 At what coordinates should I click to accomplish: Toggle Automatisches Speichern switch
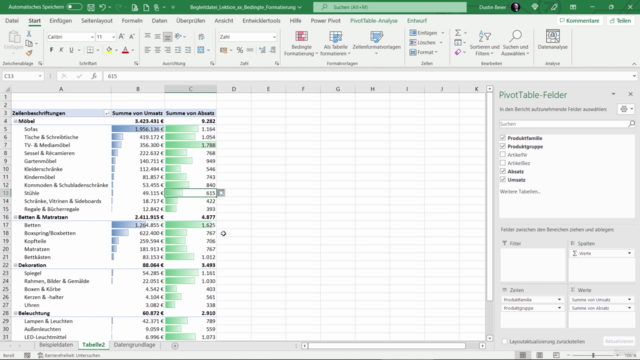74,7
